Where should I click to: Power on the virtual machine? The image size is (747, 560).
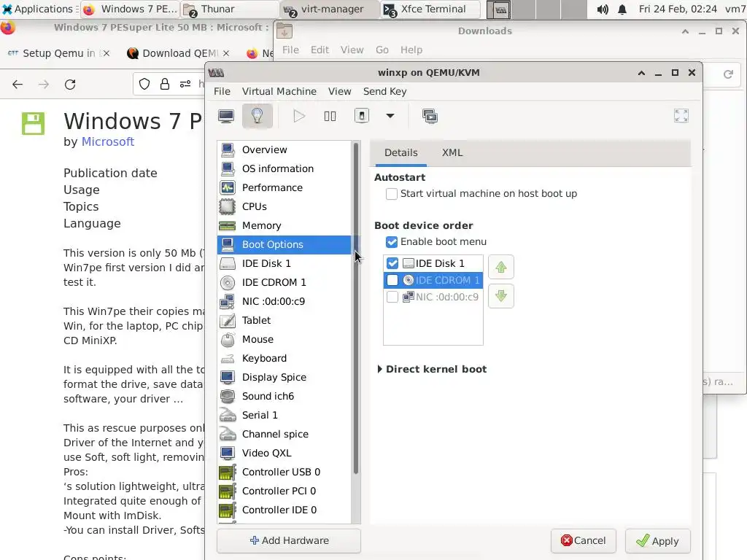[298, 116]
